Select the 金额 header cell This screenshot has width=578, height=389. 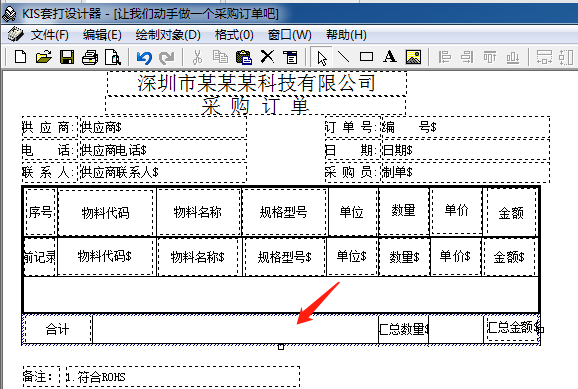(511, 213)
